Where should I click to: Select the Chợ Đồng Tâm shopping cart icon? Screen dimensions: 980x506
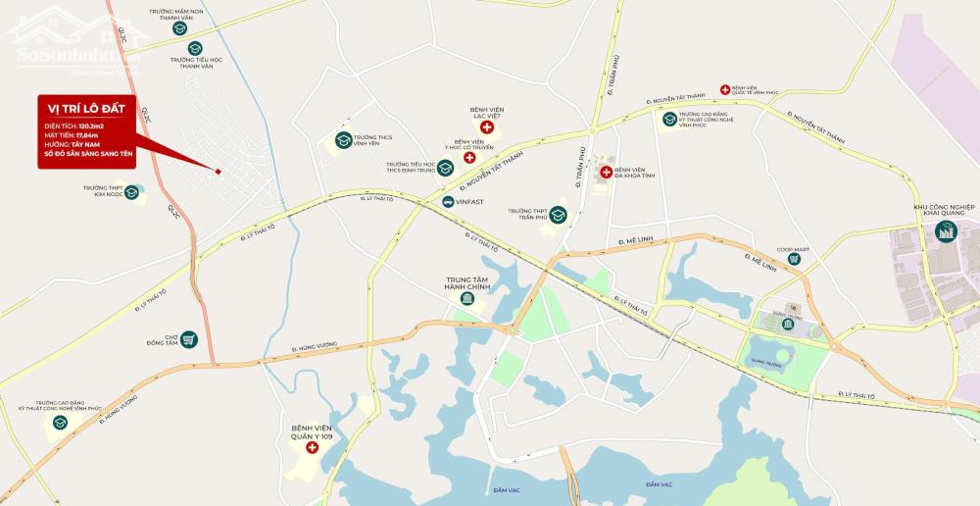189,339
